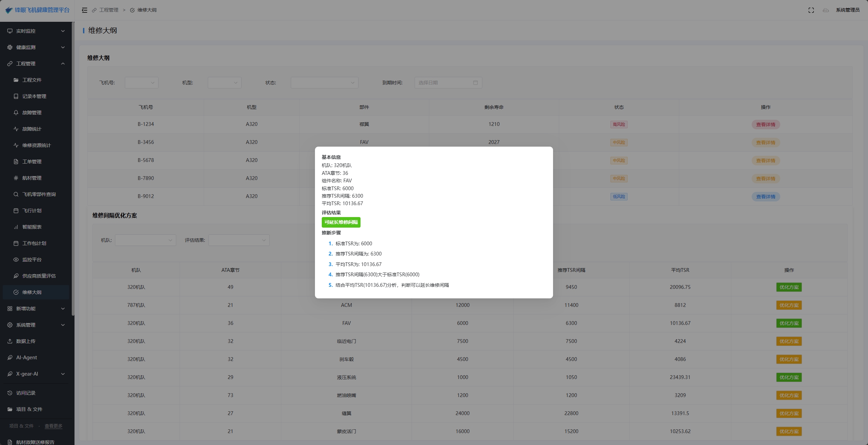Click the 工单管理 document icon
Image resolution: width=868 pixels, height=445 pixels.
(x=16, y=162)
